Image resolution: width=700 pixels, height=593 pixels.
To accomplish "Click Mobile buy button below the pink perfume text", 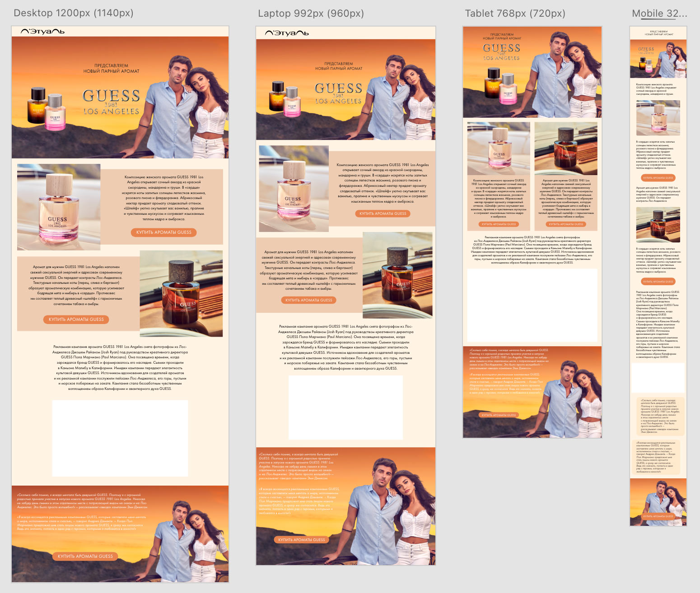I will coord(658,178).
